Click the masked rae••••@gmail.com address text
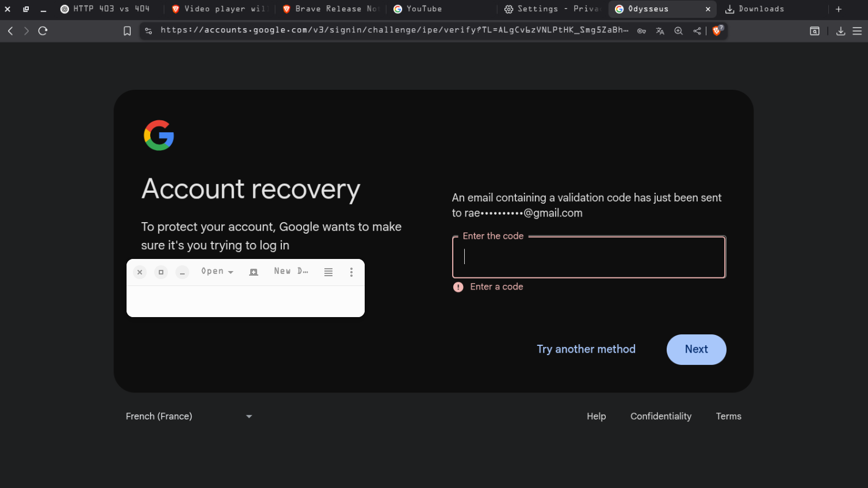The width and height of the screenshot is (868, 488). click(x=523, y=213)
